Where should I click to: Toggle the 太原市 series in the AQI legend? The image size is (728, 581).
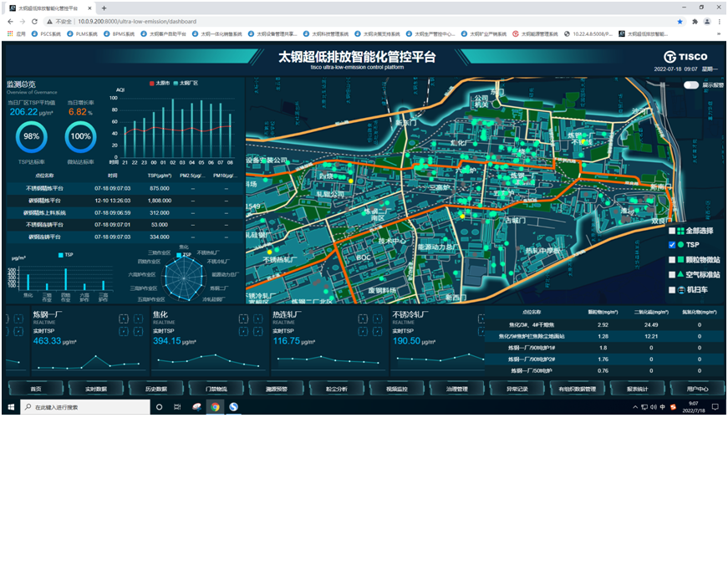[x=160, y=83]
